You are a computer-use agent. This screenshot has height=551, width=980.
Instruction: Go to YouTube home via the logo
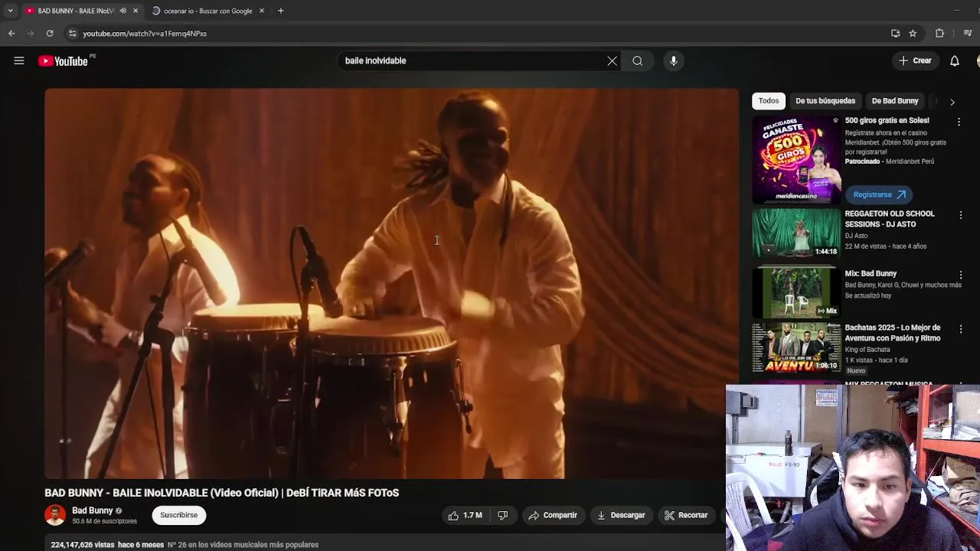tap(64, 61)
